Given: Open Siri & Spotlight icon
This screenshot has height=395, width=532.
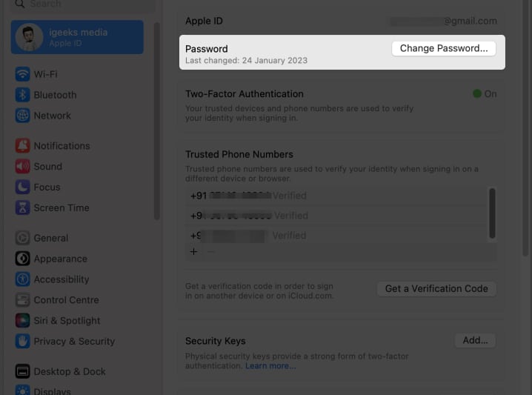Looking at the screenshot, I should click(22, 321).
